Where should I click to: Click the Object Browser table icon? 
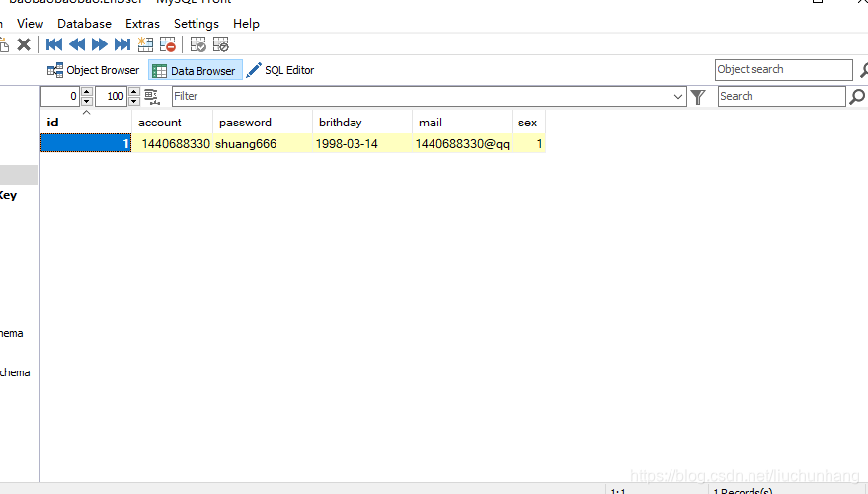(54, 70)
